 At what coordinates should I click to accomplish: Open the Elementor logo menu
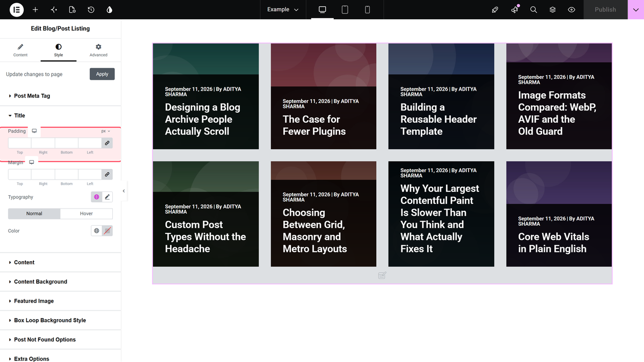[17, 10]
